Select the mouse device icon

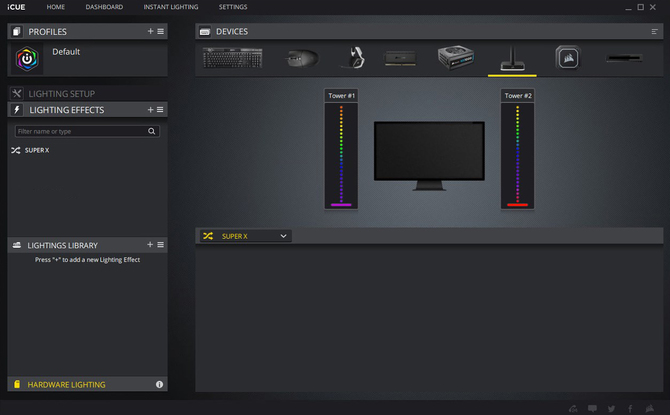[302, 58]
